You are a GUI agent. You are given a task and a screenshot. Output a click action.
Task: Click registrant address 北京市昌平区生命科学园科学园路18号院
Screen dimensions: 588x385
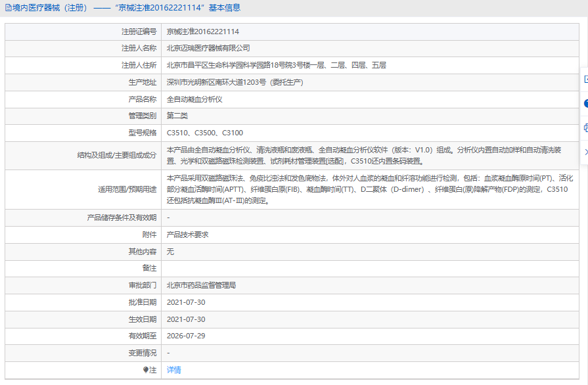click(x=277, y=65)
